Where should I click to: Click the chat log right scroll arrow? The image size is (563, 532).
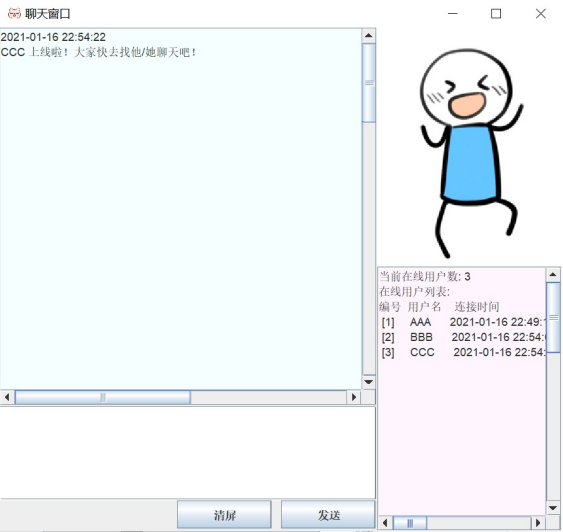(x=354, y=397)
